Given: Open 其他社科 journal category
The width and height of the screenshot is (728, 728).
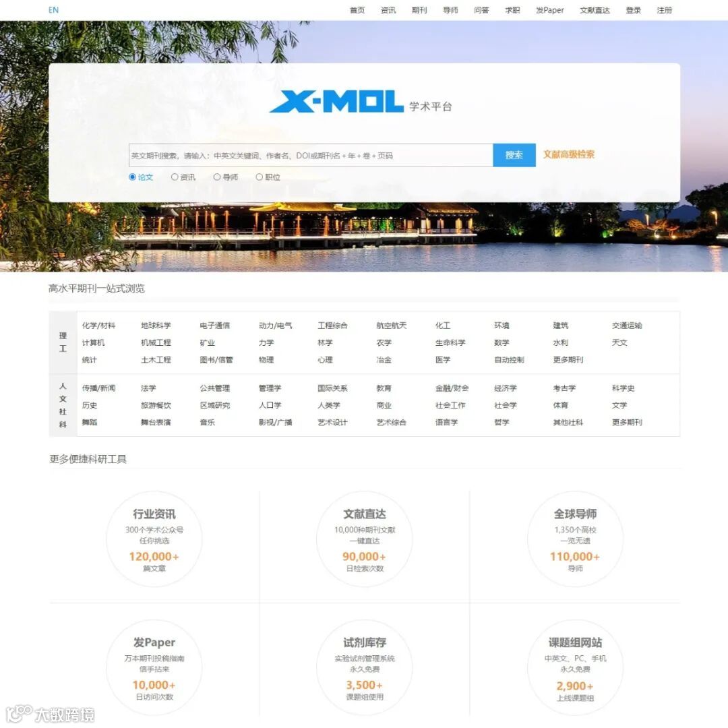Looking at the screenshot, I should pyautogui.click(x=568, y=423).
